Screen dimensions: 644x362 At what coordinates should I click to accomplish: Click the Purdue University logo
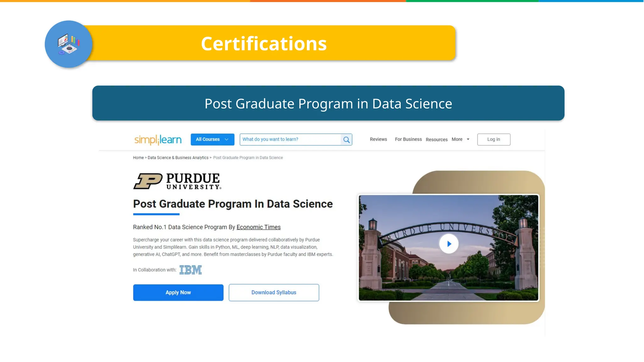click(x=177, y=181)
